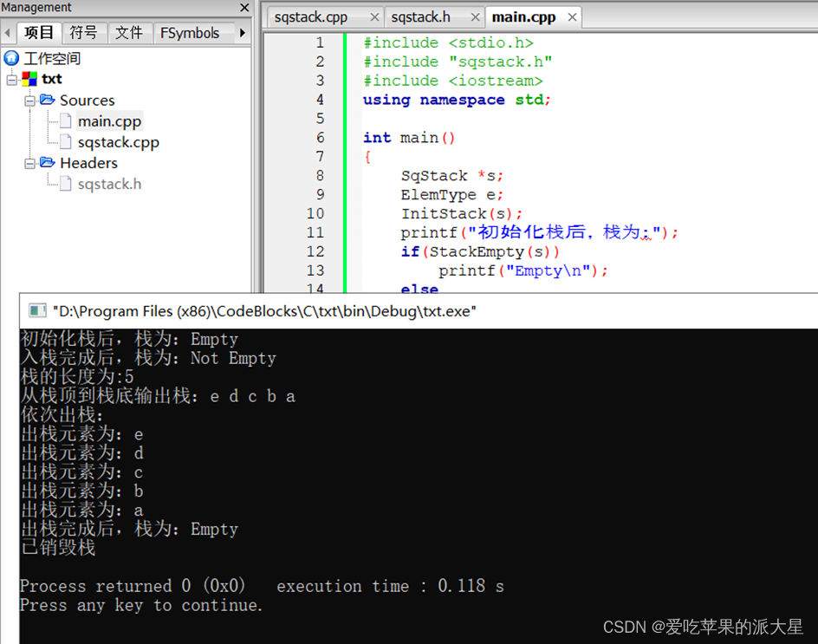Screen dimensions: 818x644
Task: Click '#include "sqstack.h"' code line
Action: tap(458, 62)
